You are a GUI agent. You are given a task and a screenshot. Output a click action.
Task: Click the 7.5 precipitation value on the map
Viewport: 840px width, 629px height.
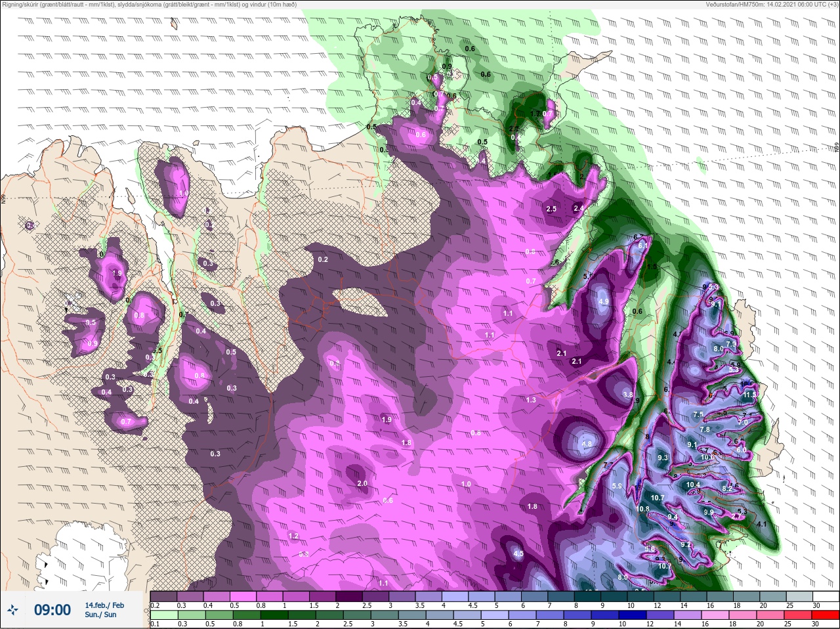698,414
